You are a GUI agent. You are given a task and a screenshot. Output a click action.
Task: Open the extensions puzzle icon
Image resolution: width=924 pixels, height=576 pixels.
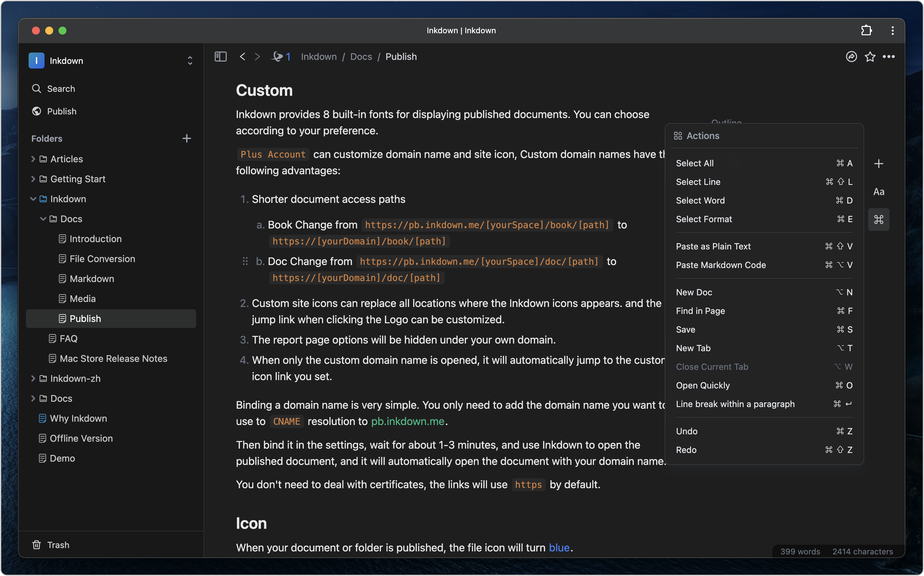pos(866,31)
